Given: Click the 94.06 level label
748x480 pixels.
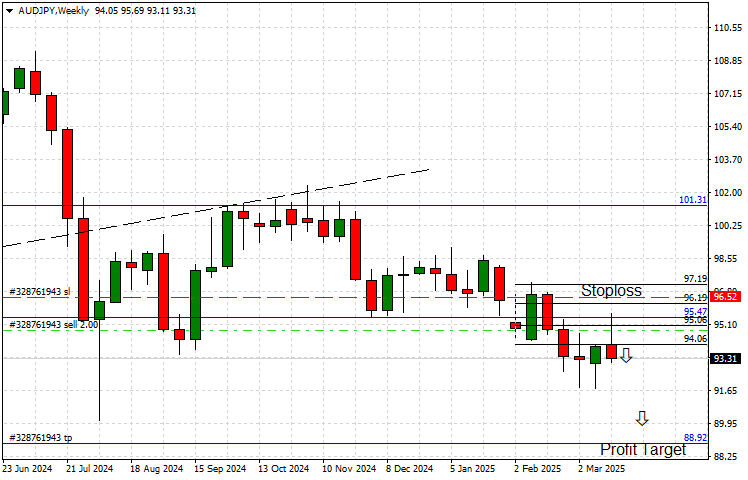Looking at the screenshot, I should 696,339.
